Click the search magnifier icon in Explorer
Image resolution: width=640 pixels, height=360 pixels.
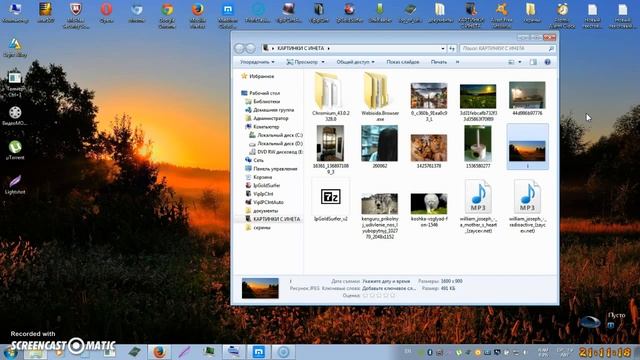pyautogui.click(x=551, y=49)
